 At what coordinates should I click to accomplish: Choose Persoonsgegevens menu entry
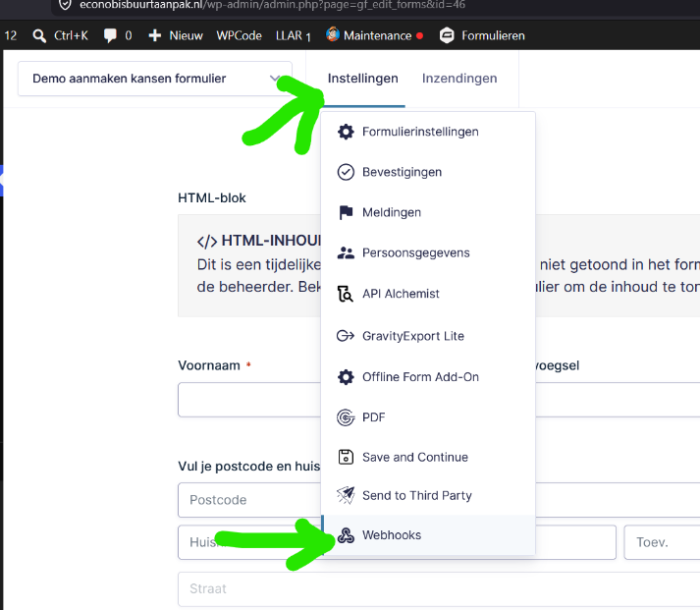(428, 252)
